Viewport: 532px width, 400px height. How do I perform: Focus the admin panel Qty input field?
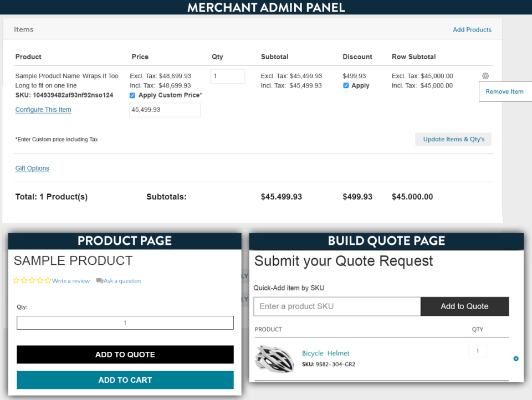(x=227, y=76)
